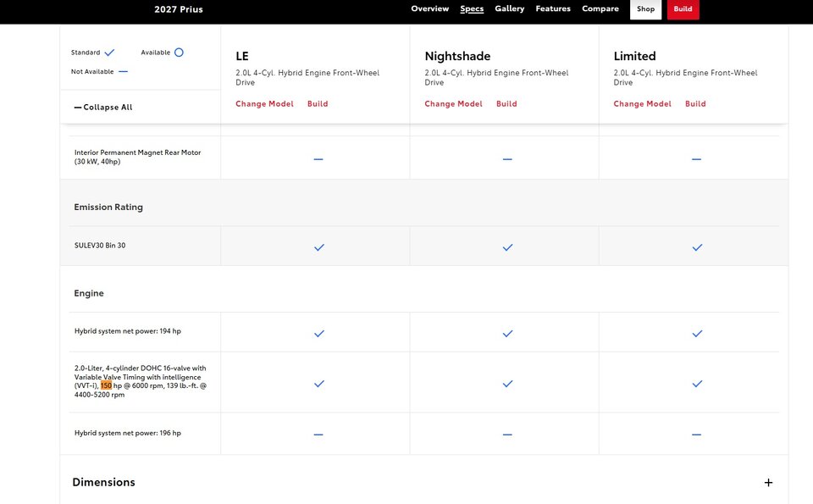Click Limited dash in Rear Motor row

(x=696, y=159)
